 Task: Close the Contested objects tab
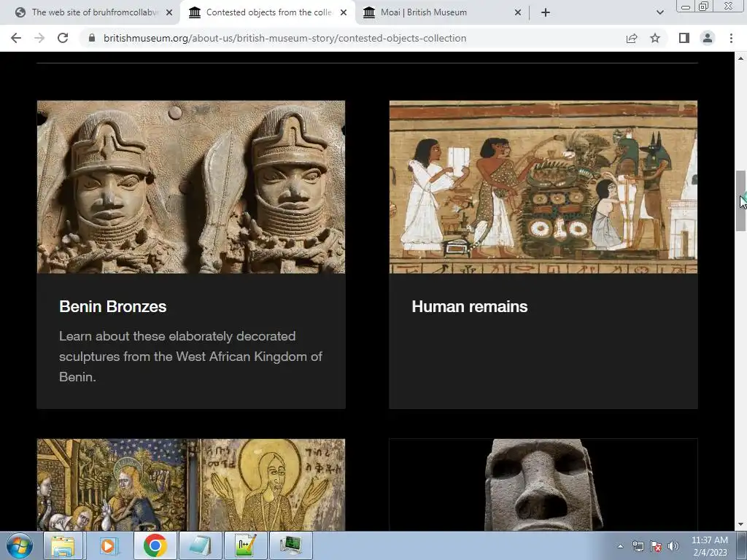coord(344,12)
